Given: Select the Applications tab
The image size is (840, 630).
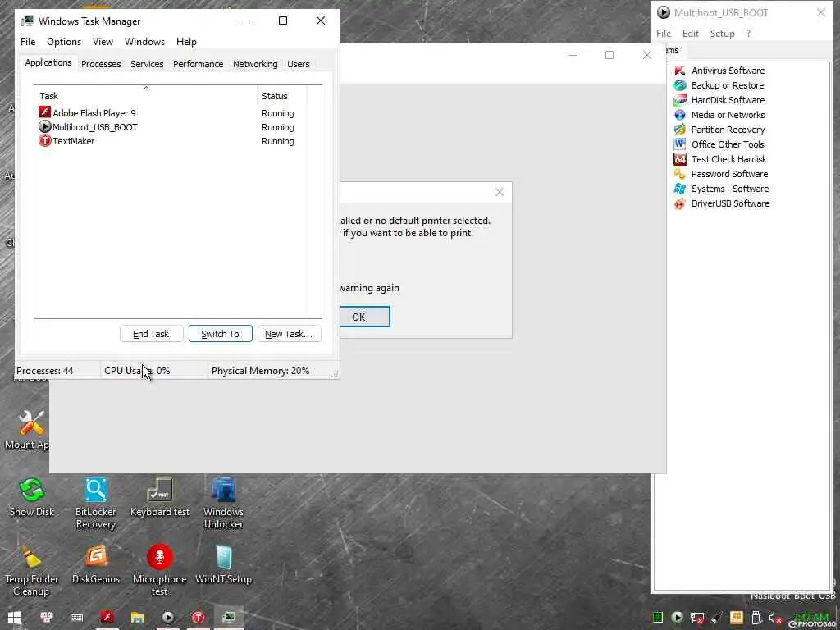Looking at the screenshot, I should 48,62.
